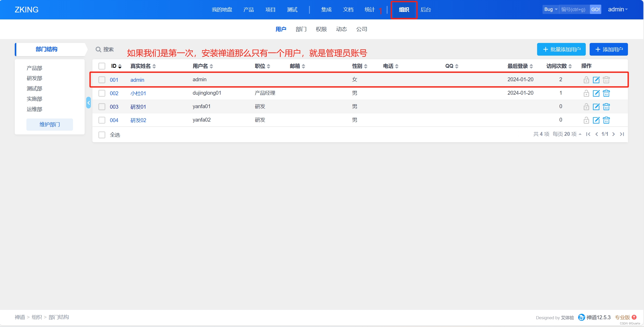Image resolution: width=644 pixels, height=327 pixels.
Task: Open the 每页 20 项 page size dropdown
Action: (567, 134)
